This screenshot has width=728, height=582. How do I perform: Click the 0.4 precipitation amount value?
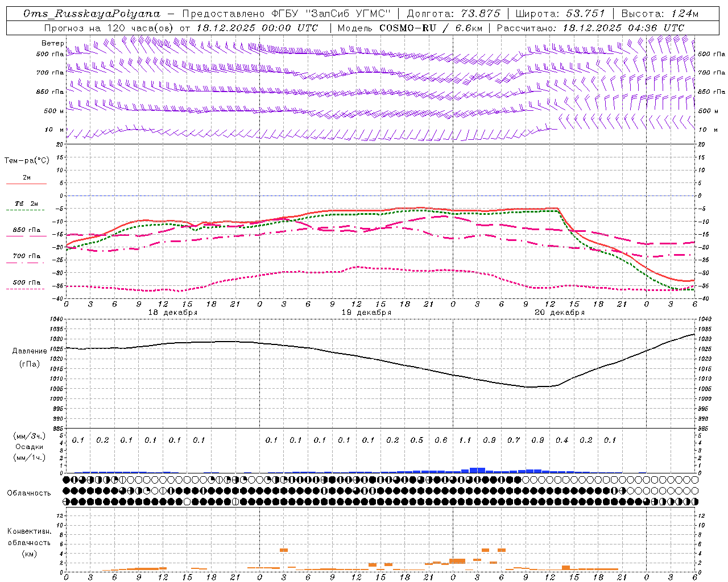coord(562,440)
